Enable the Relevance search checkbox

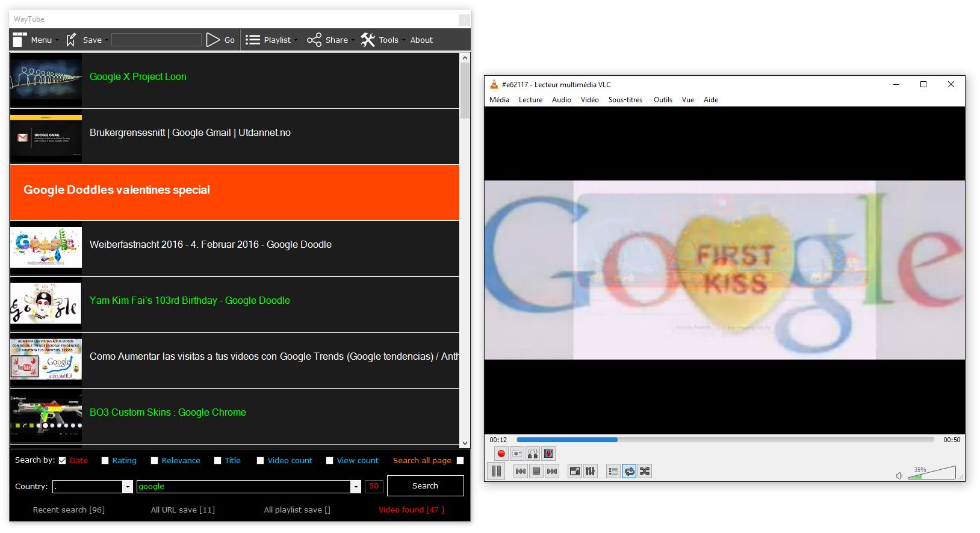point(154,461)
